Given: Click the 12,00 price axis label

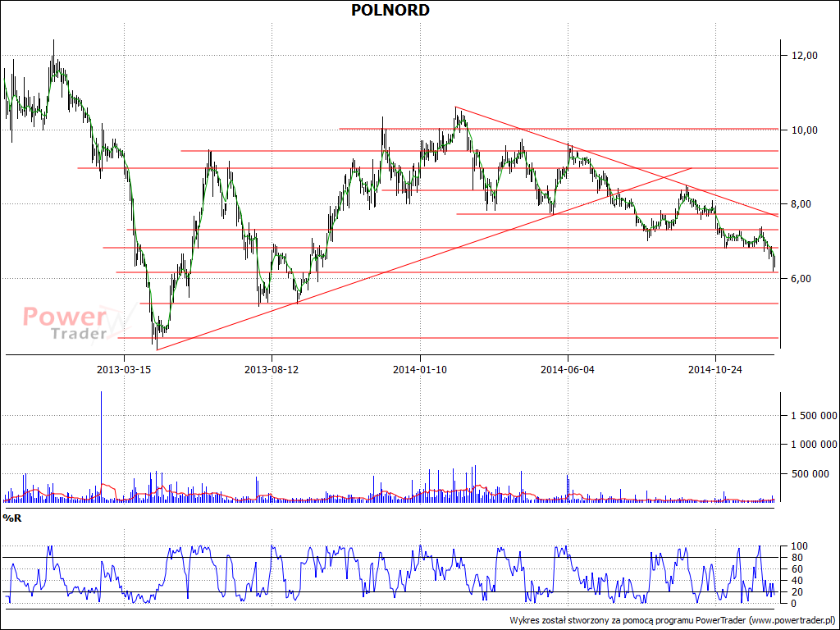Looking at the screenshot, I should 806,55.
